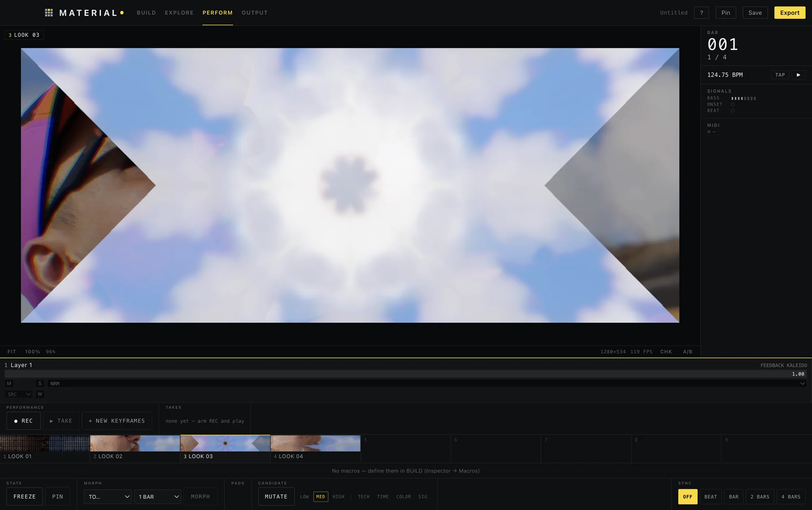Screen dimensions: 812x510
Task: Set candidate intensity to LOW
Action: (304, 497)
